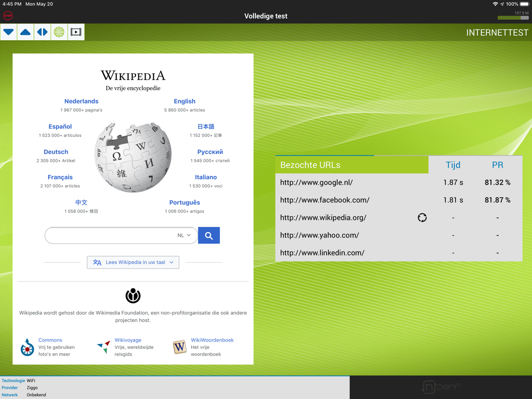Tap the INTERNETTEST heading
Screen dimensions: 532x399
(x=497, y=33)
